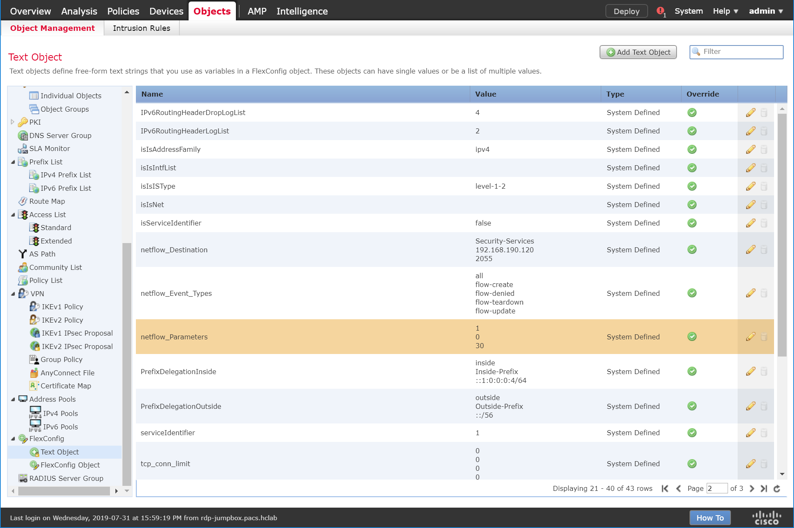794x528 pixels.
Task: Open the Devices menu
Action: pos(166,11)
